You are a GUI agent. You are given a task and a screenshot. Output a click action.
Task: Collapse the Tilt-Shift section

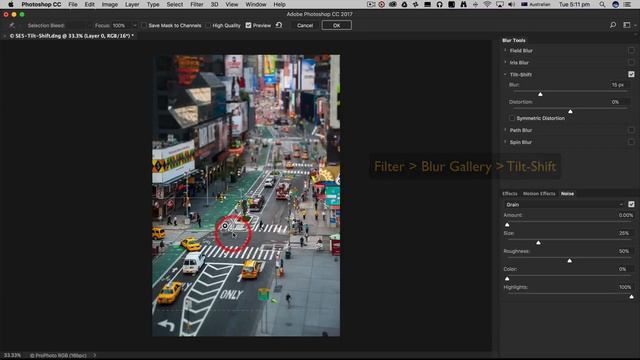(505, 74)
